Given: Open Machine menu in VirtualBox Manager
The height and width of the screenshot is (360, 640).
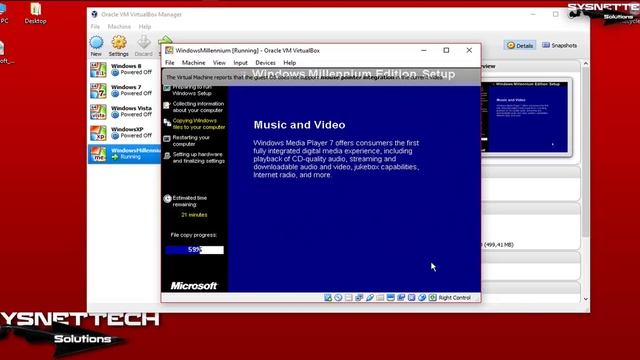Looking at the screenshot, I should pyautogui.click(x=119, y=27).
